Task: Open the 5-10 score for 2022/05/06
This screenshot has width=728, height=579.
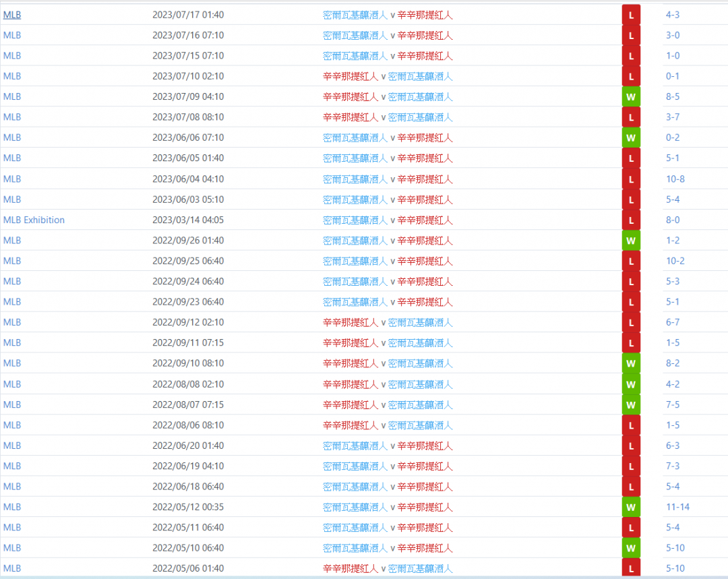Action: [675, 568]
